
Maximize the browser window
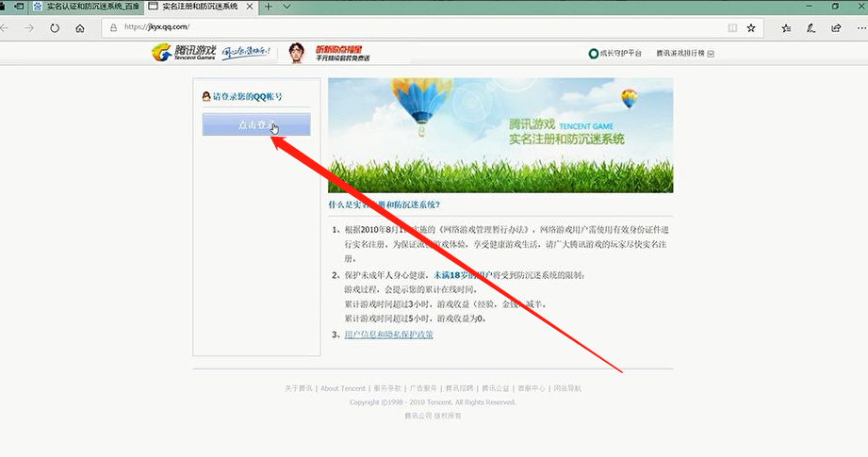click(836, 6)
